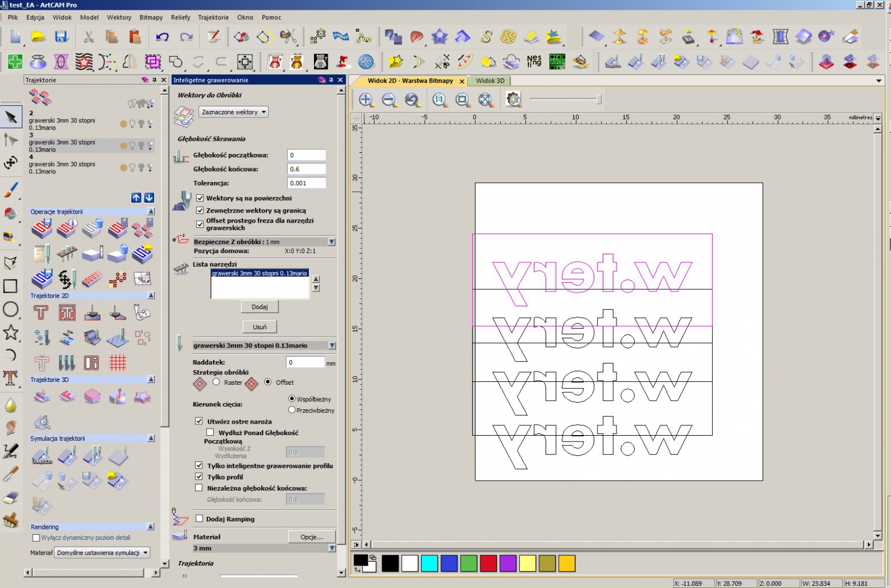Click the Nesting toolbar icon
The height and width of the screenshot is (588, 891).
(x=534, y=61)
